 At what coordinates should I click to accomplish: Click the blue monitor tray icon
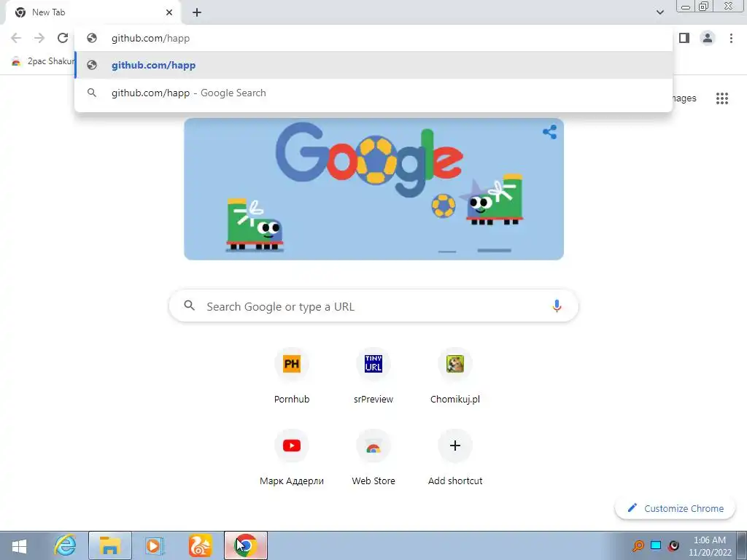(656, 545)
